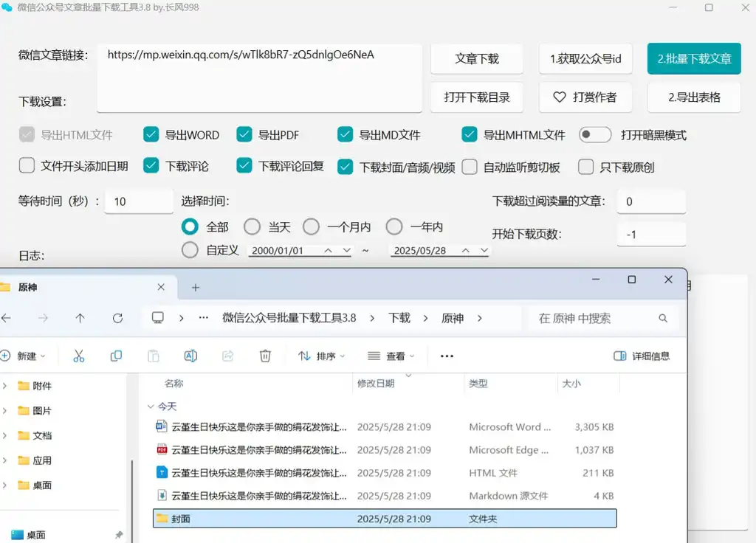The height and width of the screenshot is (543, 756).
Task: Select the 一年内 radio button
Action: click(394, 226)
